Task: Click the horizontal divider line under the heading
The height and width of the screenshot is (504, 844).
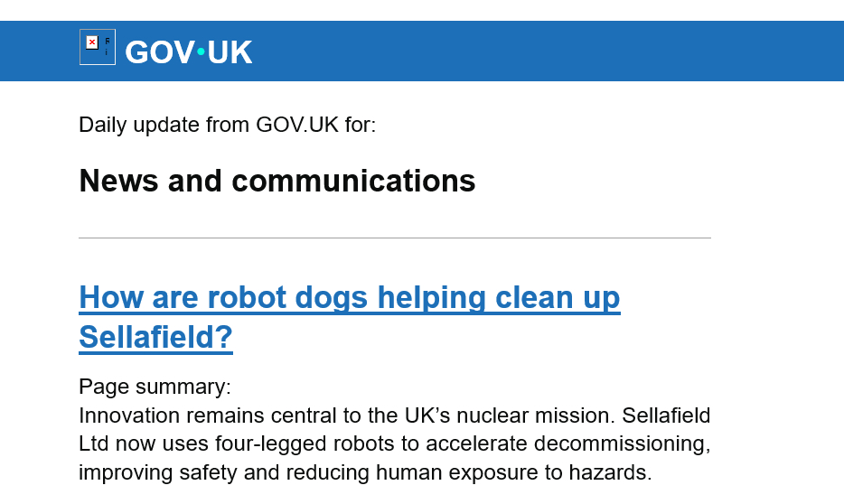Action: (394, 238)
